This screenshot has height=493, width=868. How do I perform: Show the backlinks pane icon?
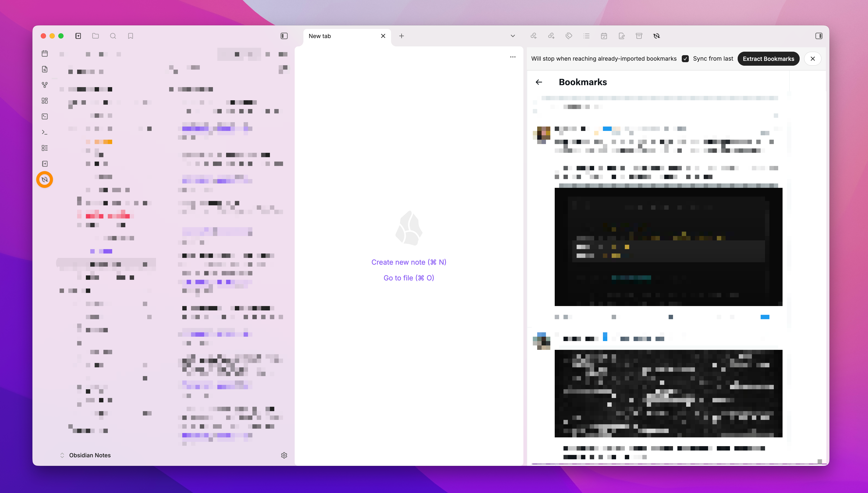pyautogui.click(x=533, y=36)
